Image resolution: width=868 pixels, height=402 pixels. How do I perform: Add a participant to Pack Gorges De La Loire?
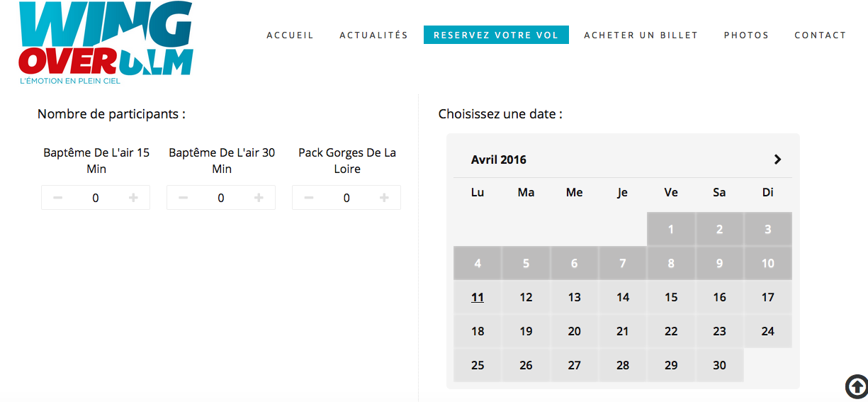click(x=384, y=198)
